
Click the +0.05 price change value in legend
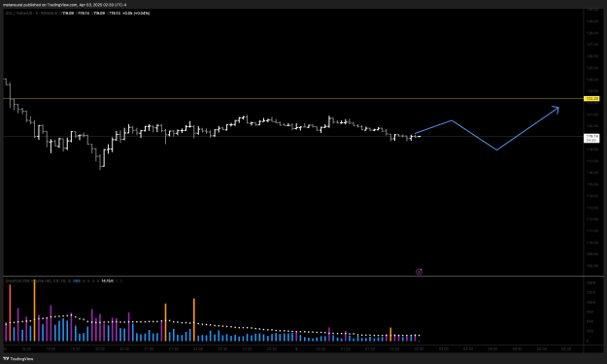pos(127,14)
